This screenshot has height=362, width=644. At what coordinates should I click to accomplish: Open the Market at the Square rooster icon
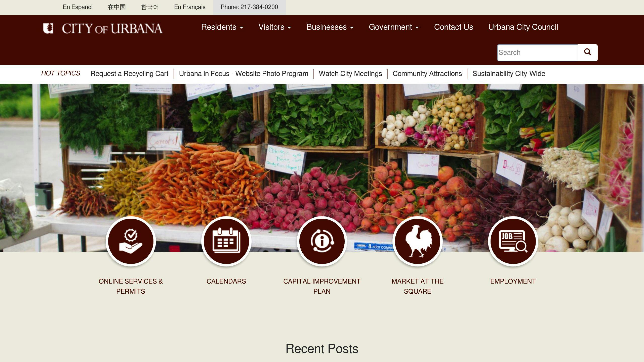tap(417, 241)
